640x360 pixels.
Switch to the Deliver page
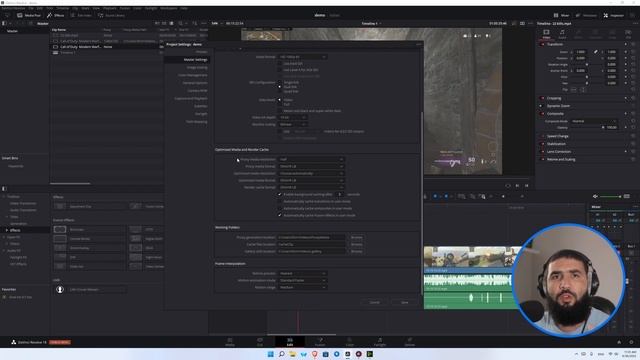click(x=409, y=342)
